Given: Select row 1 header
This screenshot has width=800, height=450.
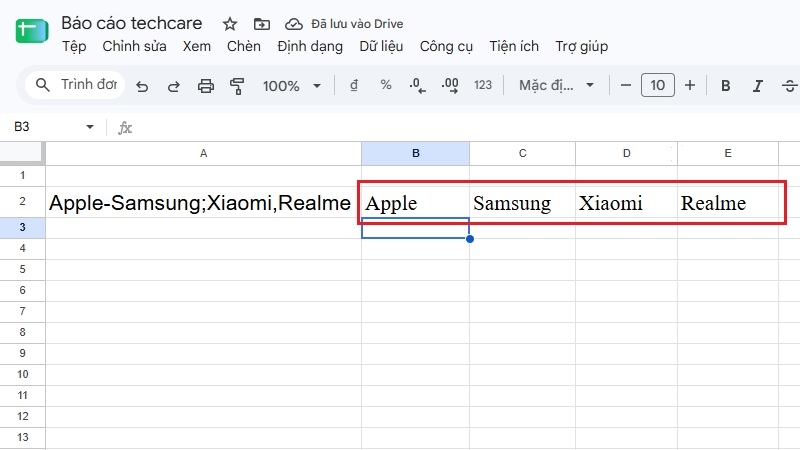Looking at the screenshot, I should click(x=22, y=176).
